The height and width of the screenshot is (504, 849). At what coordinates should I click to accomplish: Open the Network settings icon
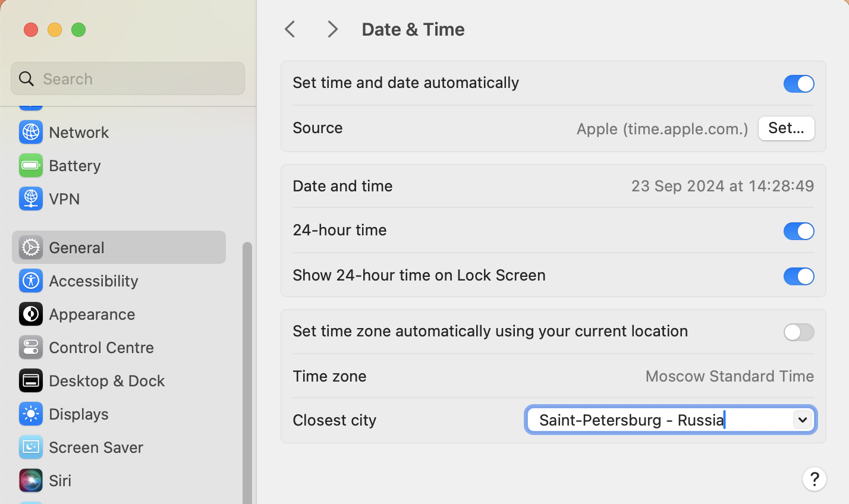point(30,133)
